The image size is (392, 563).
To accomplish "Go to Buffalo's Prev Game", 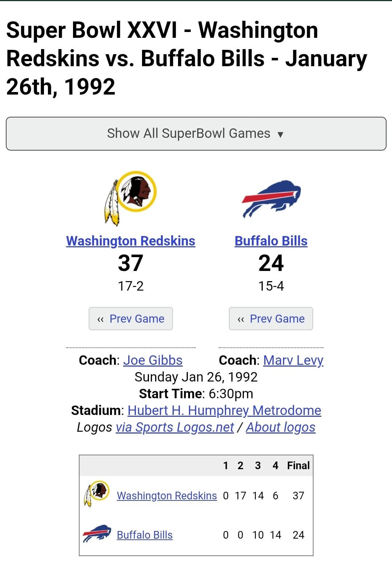I will pyautogui.click(x=271, y=319).
